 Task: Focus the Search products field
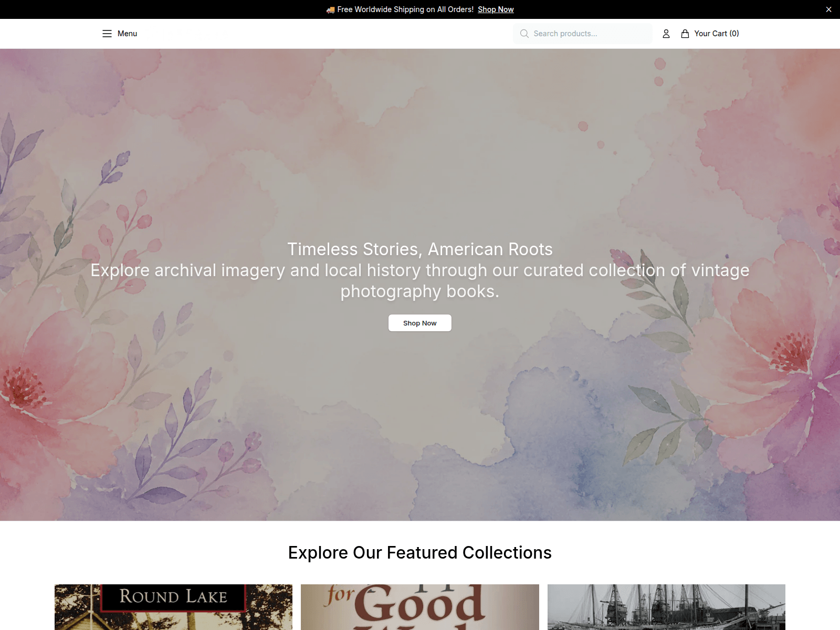(583, 34)
